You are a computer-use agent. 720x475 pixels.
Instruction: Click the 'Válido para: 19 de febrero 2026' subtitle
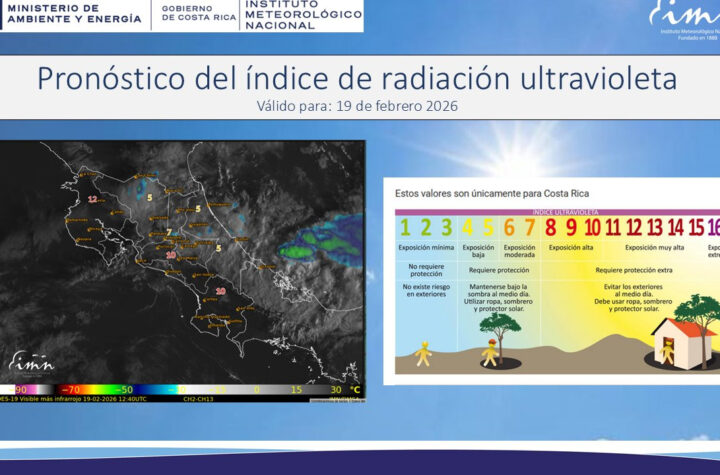(x=357, y=106)
